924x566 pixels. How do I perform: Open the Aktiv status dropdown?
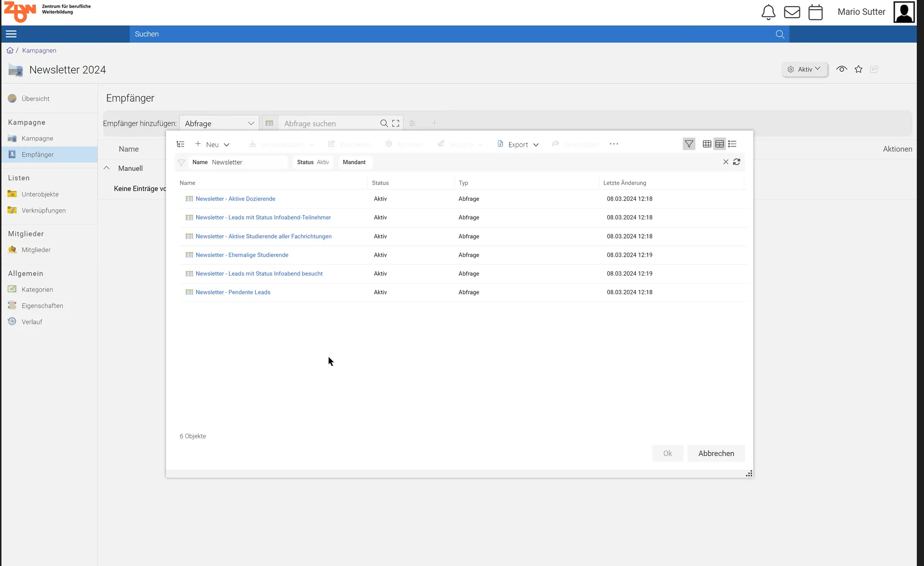[805, 70]
